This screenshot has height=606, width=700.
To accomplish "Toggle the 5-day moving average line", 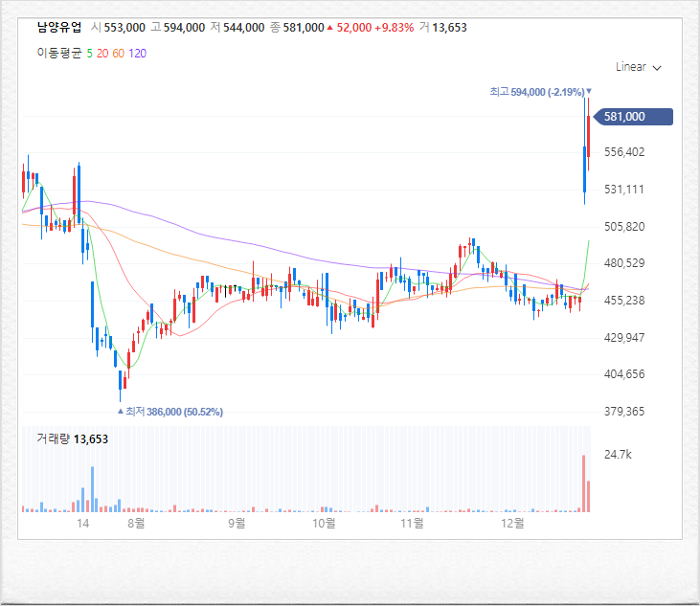I will (89, 53).
